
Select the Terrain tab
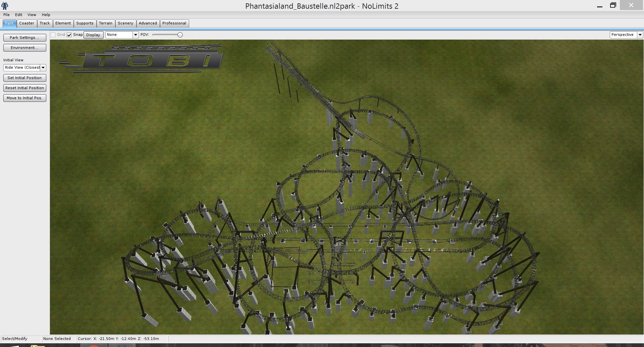[x=105, y=23]
